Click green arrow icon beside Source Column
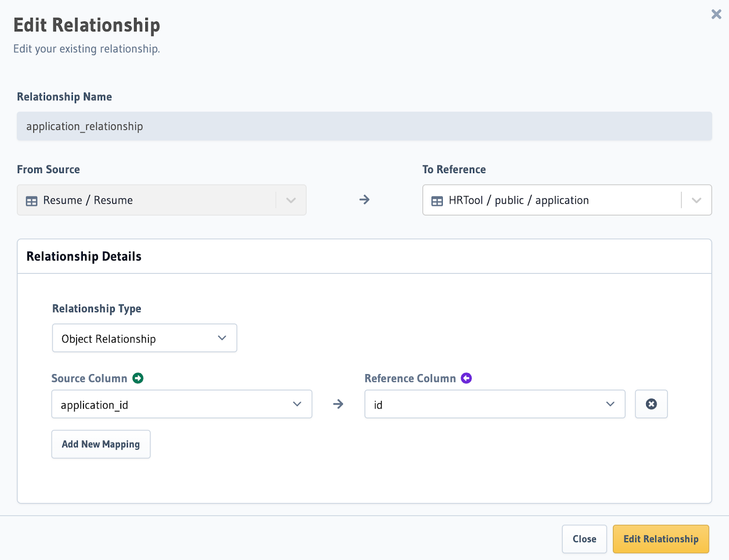 point(138,378)
